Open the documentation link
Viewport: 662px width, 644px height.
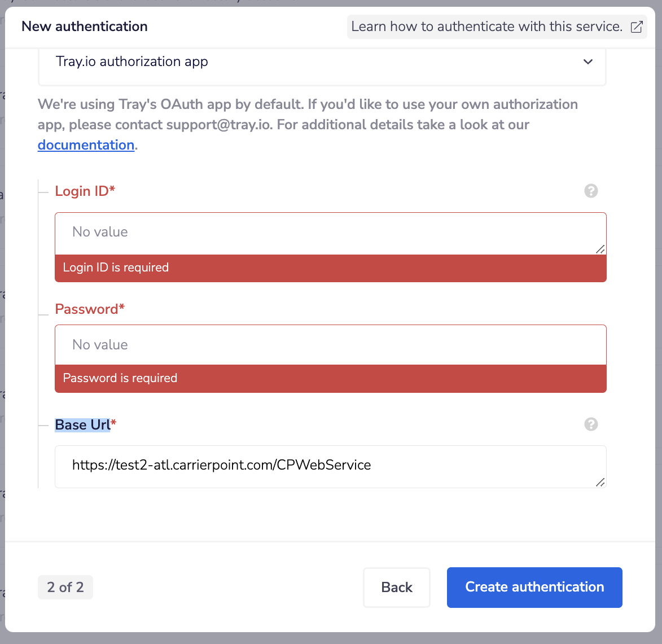tap(86, 145)
